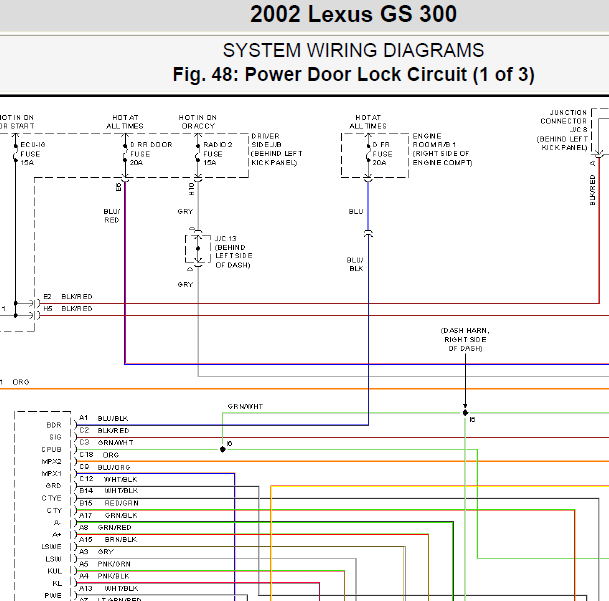Select the 'ORG' label at the left edge

(x=21, y=382)
